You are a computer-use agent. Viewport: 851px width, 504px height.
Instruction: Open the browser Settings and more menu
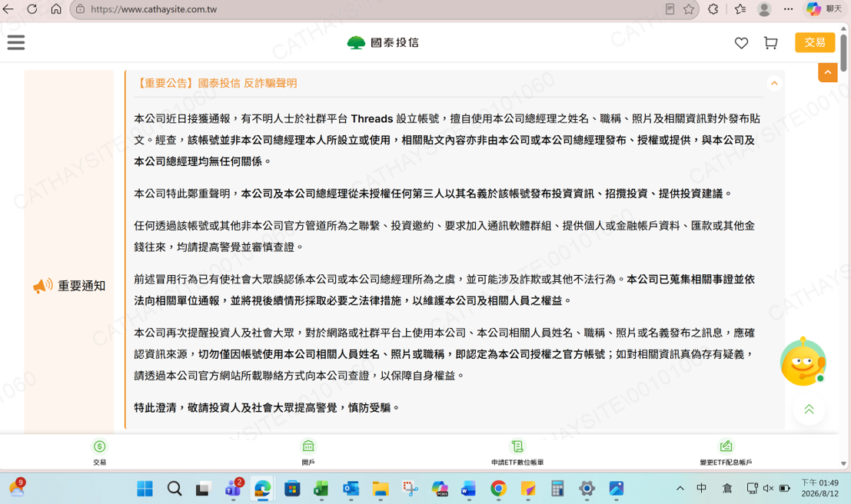point(789,9)
